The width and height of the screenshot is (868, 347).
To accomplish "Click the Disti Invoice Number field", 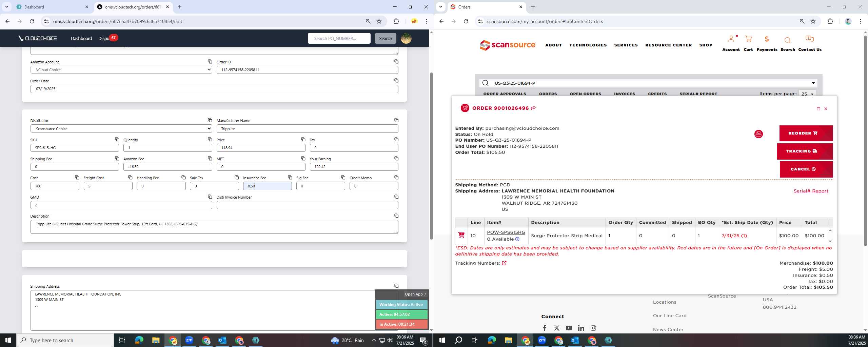I will click(x=307, y=205).
